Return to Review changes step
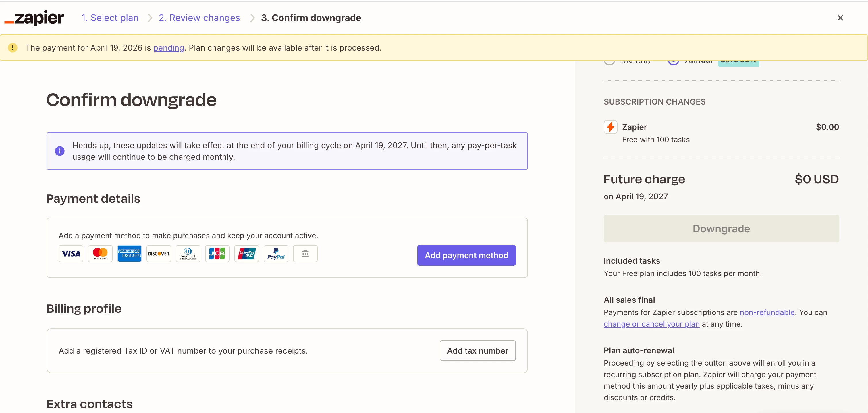The height and width of the screenshot is (413, 868). tap(199, 18)
